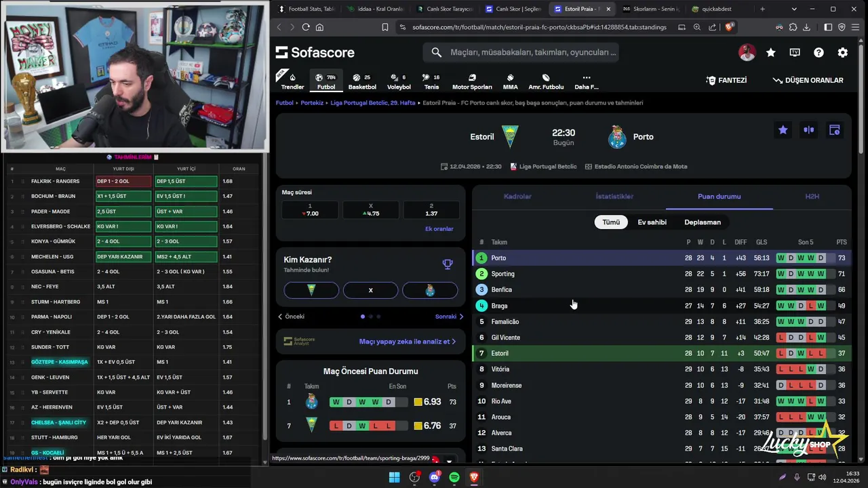Select the Tümü standings filter
The image size is (868, 488).
click(611, 222)
